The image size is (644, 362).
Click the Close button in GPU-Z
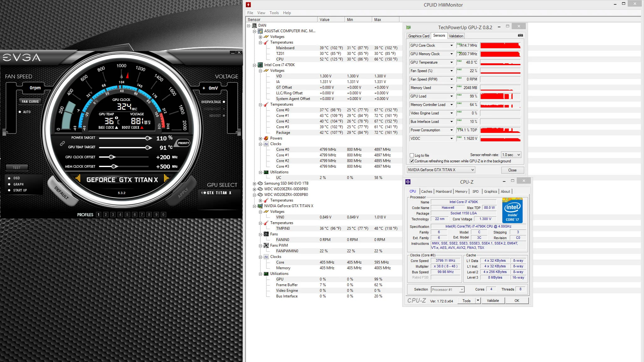click(512, 170)
